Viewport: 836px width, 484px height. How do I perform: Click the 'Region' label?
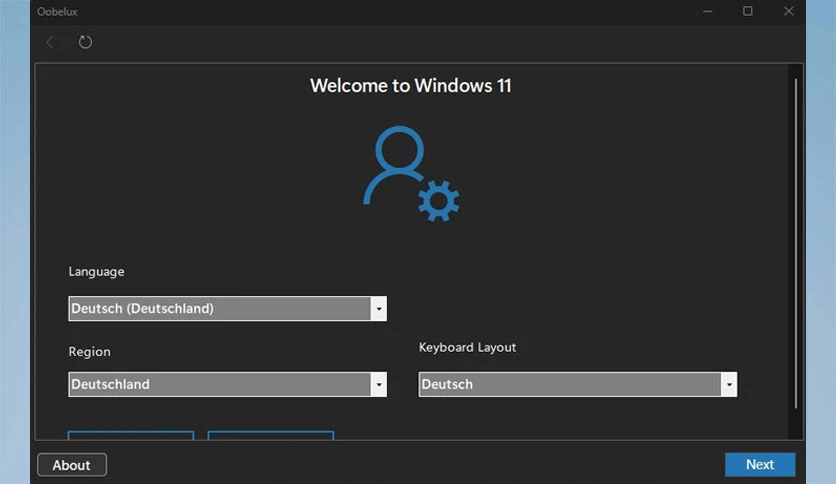click(x=90, y=352)
